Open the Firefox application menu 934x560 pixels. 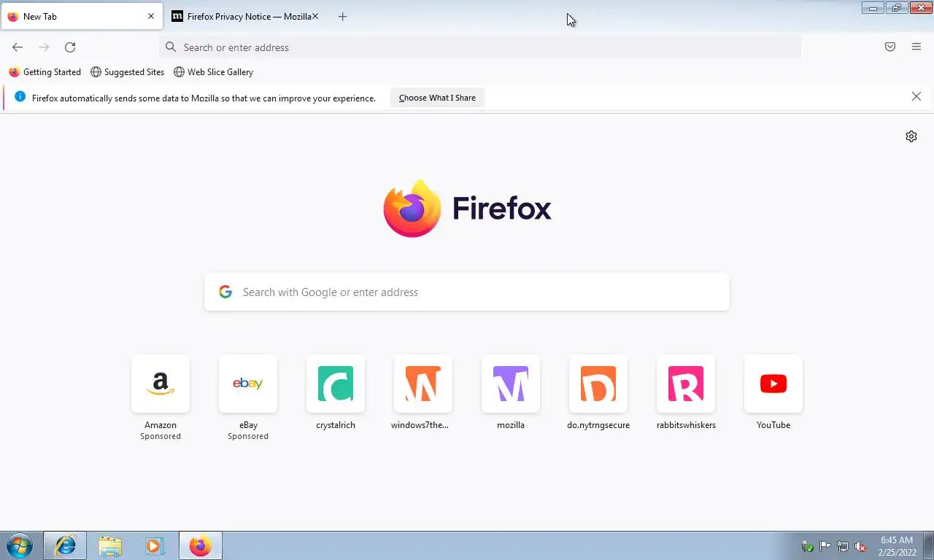click(x=916, y=47)
